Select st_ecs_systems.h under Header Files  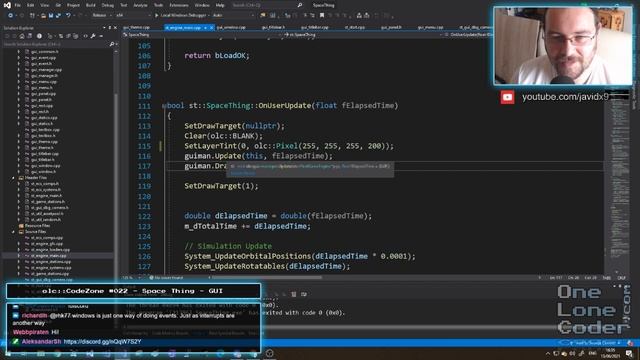coord(46,189)
